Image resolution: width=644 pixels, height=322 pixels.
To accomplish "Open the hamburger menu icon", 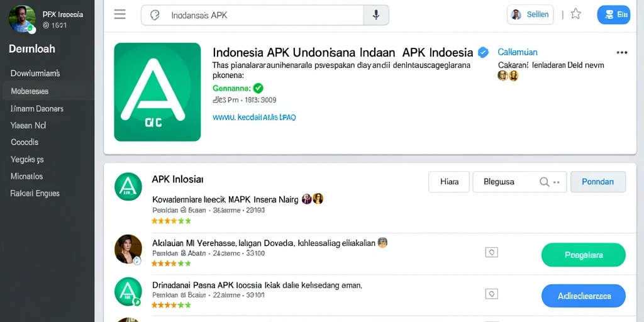I will click(120, 15).
